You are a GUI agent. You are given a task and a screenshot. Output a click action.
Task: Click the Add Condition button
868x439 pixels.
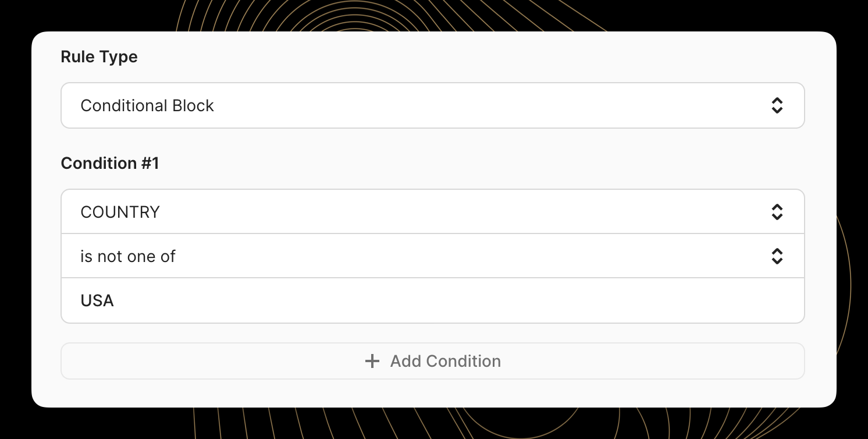coord(433,361)
